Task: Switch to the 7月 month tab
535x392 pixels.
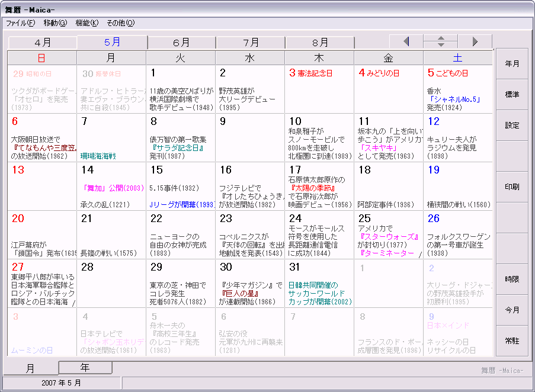Action: pyautogui.click(x=251, y=43)
